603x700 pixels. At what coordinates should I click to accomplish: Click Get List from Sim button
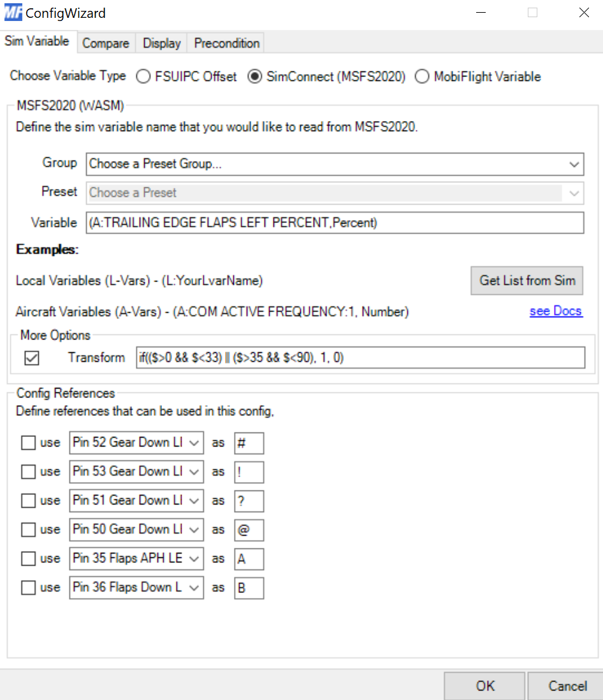[527, 280]
